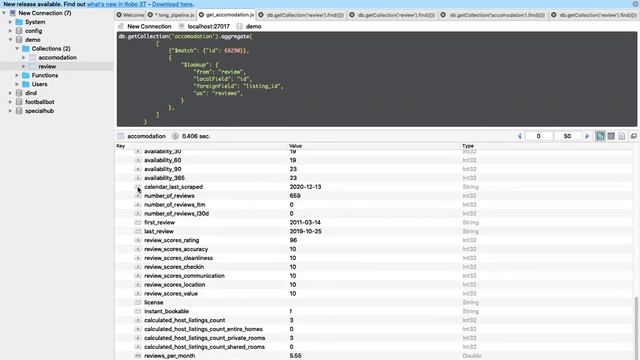640x360 pixels.
Task: Click the Collections folder icon
Action: (x=26, y=49)
